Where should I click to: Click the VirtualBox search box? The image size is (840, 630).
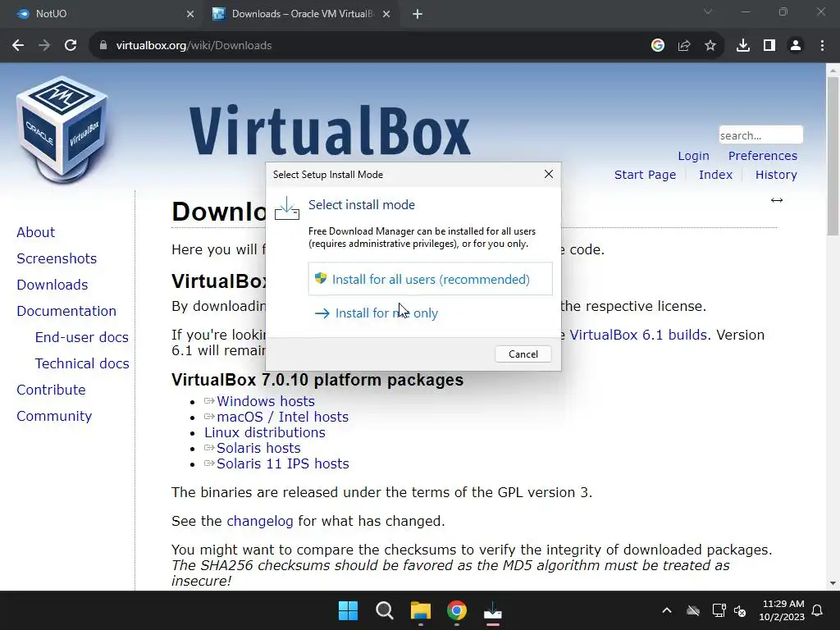coord(760,135)
